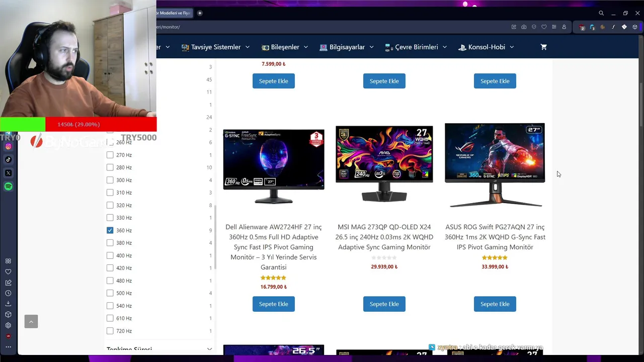This screenshot has height=362, width=644.
Task: Open browsing history clock icon
Action: tap(8, 293)
